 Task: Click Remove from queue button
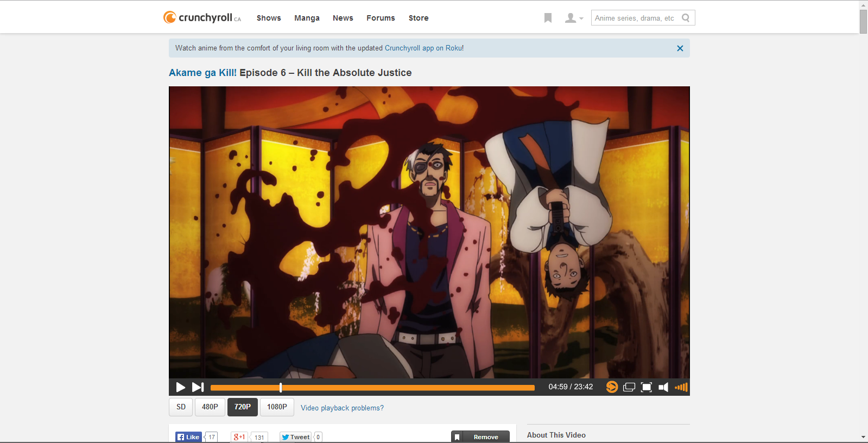coord(480,436)
